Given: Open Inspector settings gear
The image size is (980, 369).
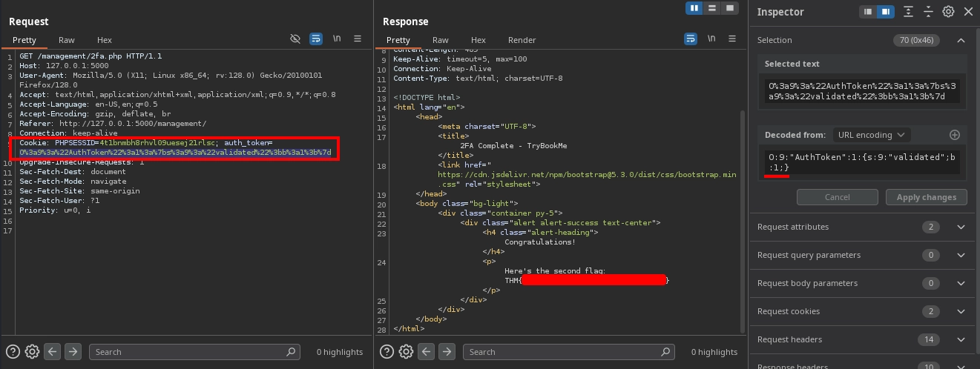Looking at the screenshot, I should [x=948, y=12].
